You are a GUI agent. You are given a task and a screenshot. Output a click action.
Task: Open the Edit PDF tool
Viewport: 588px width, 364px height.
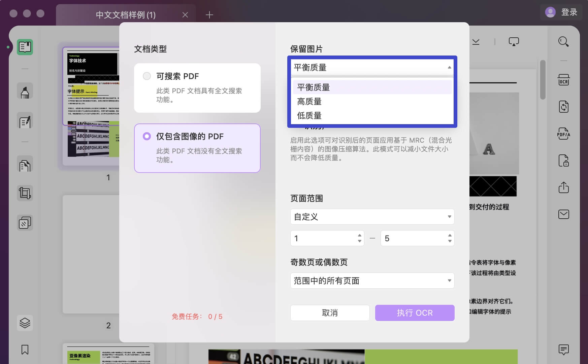click(x=25, y=121)
